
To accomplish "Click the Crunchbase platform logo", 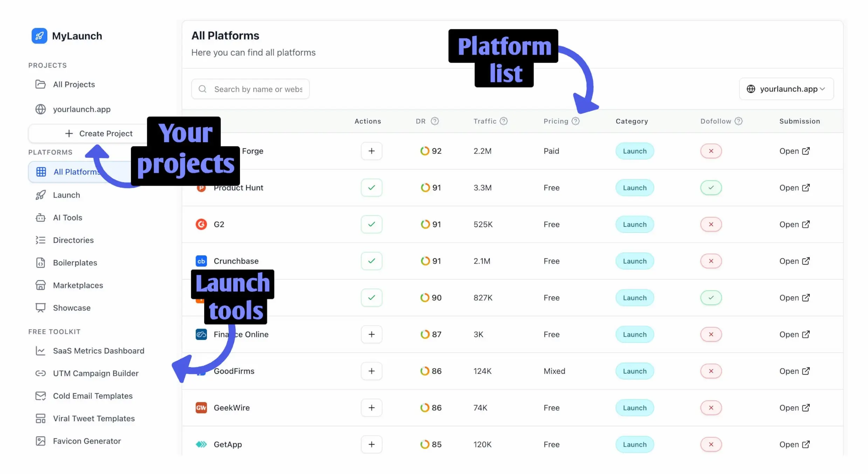I will pos(201,261).
